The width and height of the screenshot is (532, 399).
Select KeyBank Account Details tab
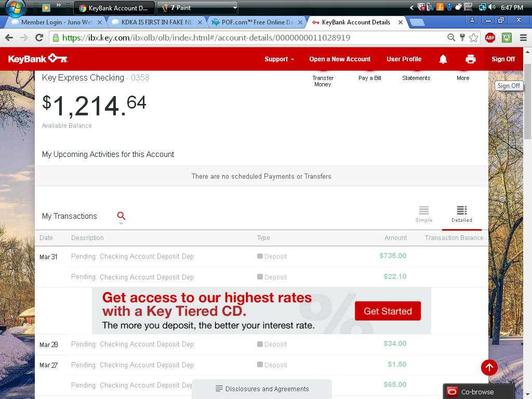tap(355, 22)
